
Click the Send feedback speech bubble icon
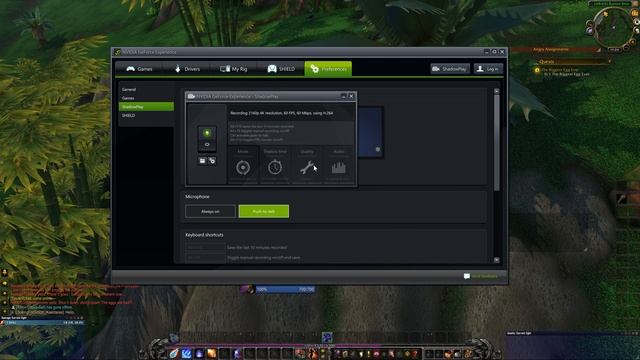(467, 276)
